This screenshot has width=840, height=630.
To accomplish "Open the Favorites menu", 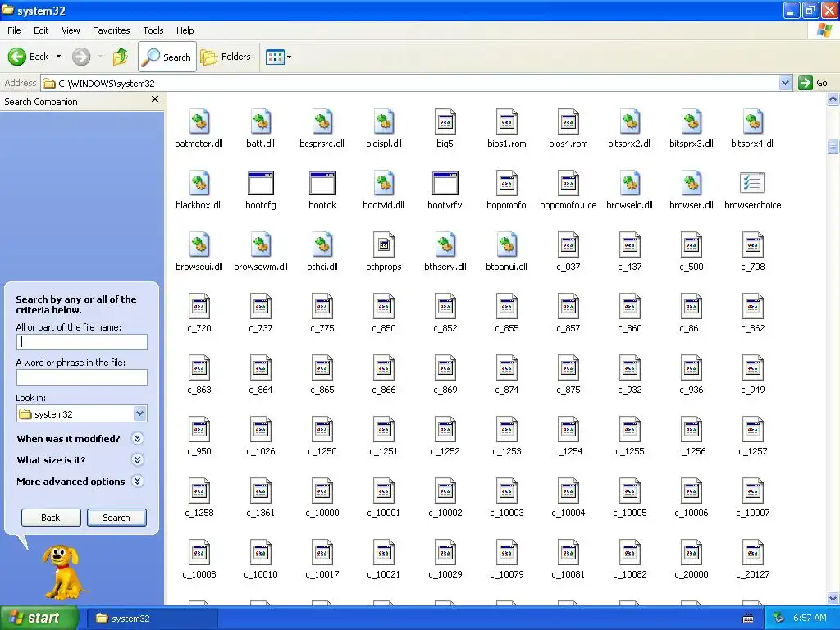I will click(111, 30).
